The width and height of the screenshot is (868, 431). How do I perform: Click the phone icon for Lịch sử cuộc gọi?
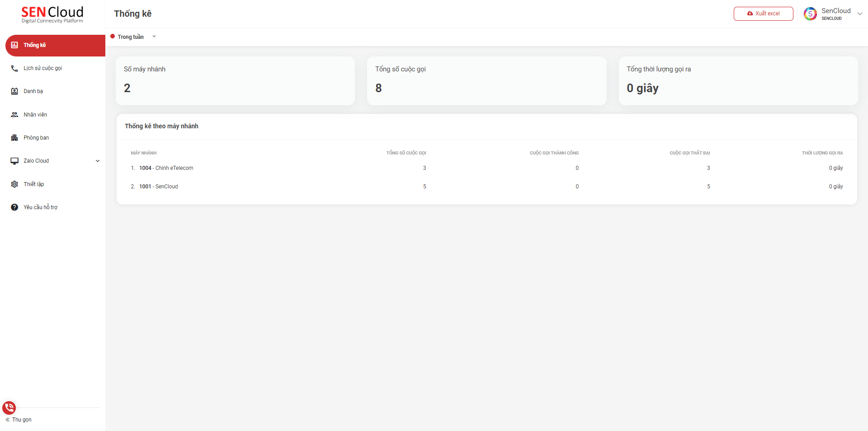point(14,69)
